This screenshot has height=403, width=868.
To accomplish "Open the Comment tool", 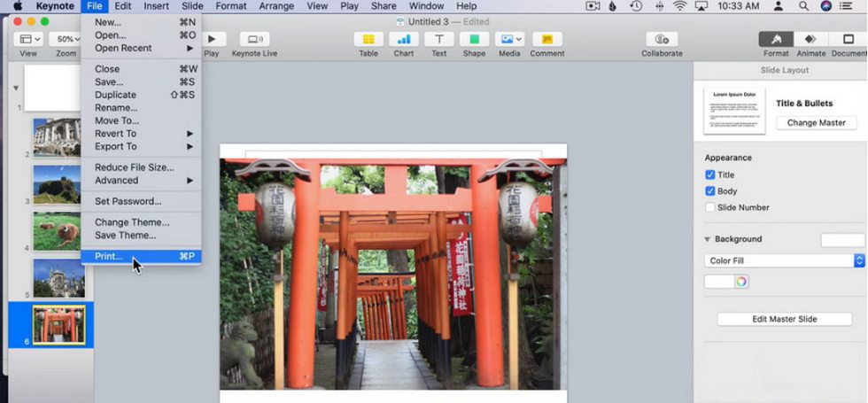I will pos(546,40).
